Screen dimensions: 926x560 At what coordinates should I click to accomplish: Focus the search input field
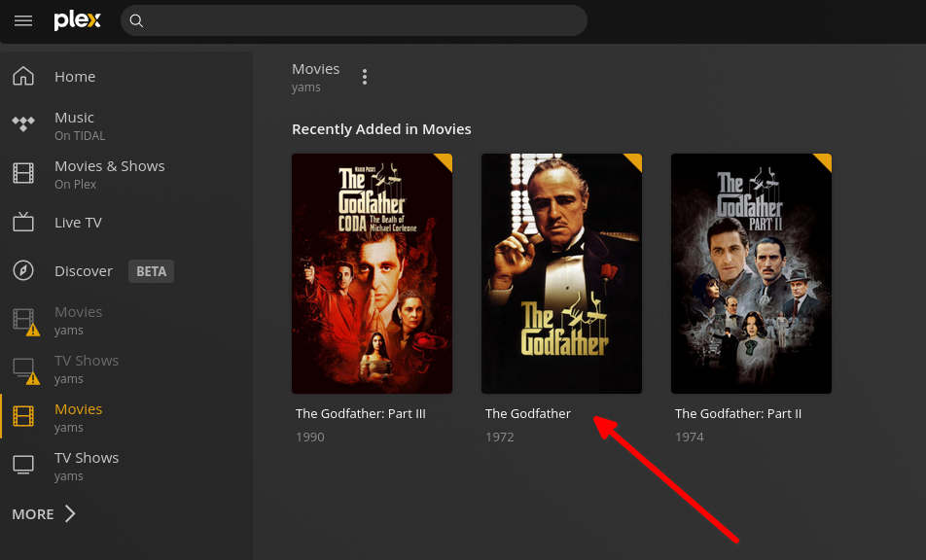[354, 20]
